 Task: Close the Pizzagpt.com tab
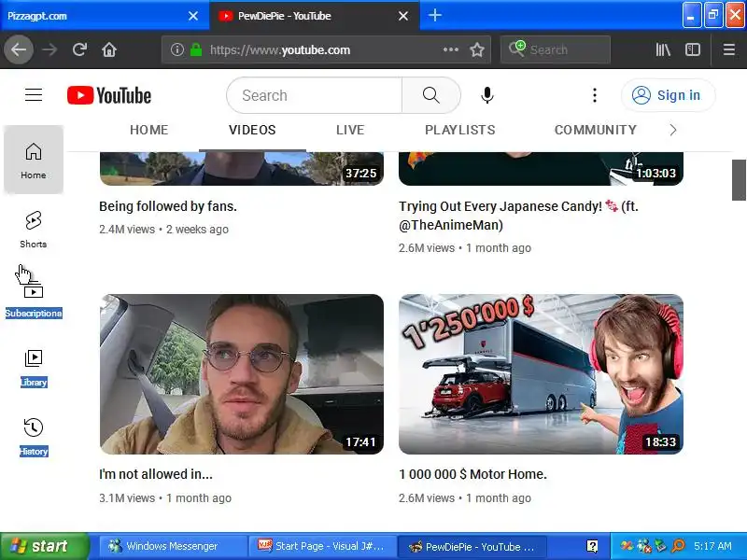[193, 16]
